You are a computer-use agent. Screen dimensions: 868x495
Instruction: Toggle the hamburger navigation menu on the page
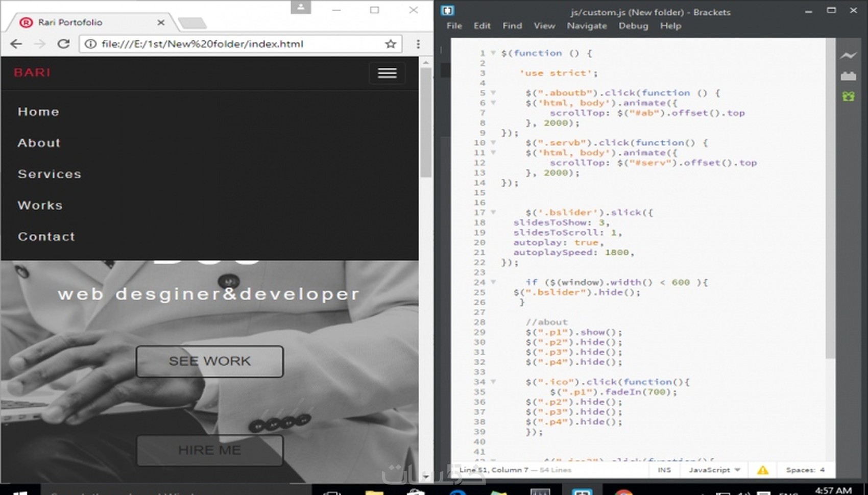[387, 73]
